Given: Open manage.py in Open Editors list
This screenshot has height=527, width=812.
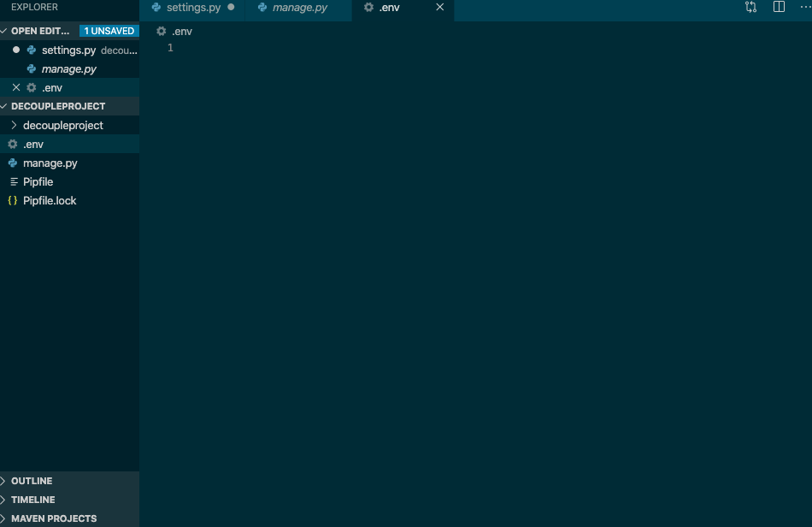Looking at the screenshot, I should (x=69, y=69).
